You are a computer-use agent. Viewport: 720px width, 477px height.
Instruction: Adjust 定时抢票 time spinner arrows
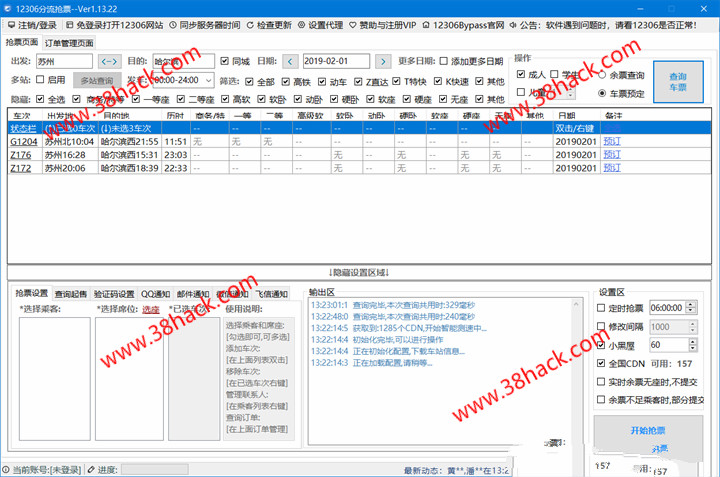(691, 308)
